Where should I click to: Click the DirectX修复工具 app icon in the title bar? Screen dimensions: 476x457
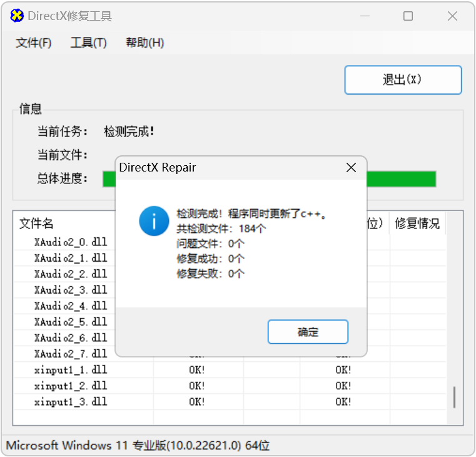[17, 16]
